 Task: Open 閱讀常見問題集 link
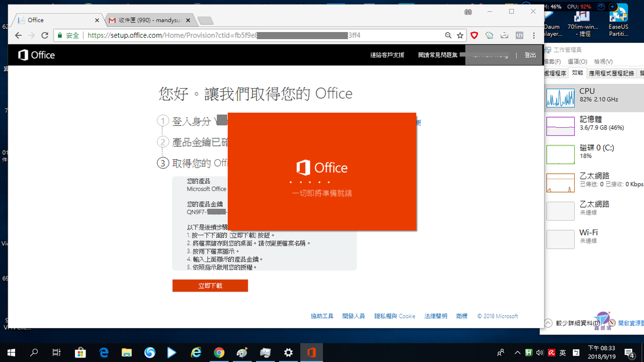click(438, 55)
